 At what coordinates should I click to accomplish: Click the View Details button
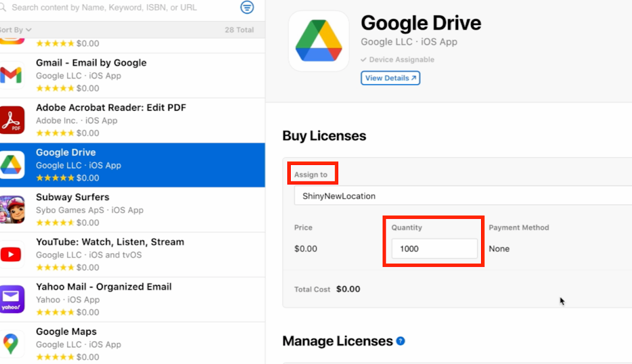[390, 78]
